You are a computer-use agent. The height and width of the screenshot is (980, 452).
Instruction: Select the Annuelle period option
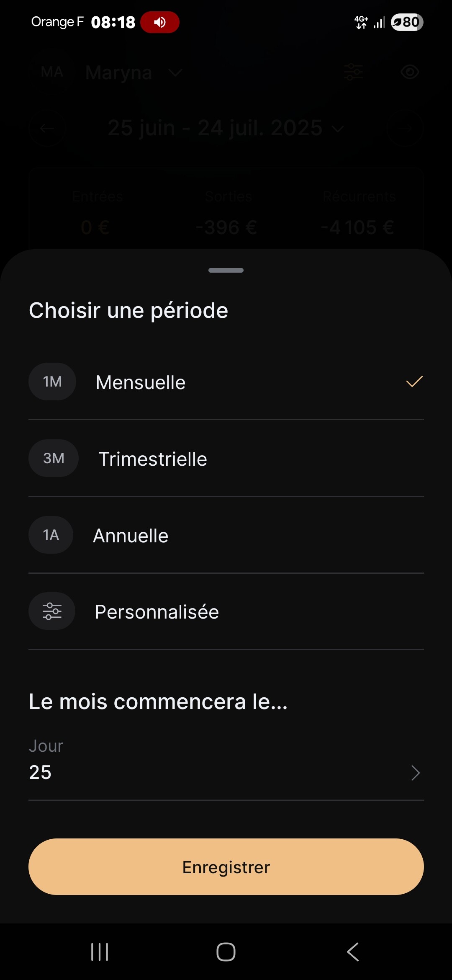(131, 536)
